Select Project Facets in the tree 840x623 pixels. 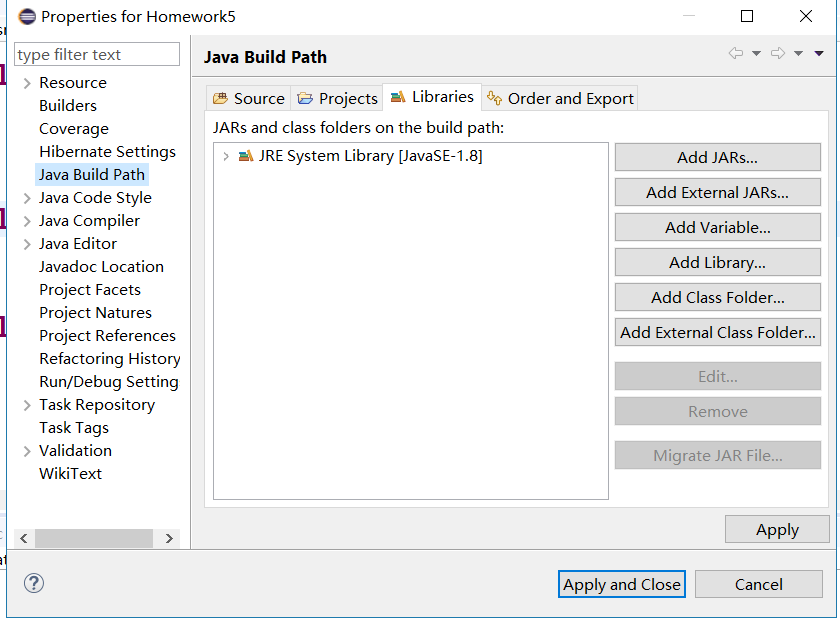tap(90, 290)
